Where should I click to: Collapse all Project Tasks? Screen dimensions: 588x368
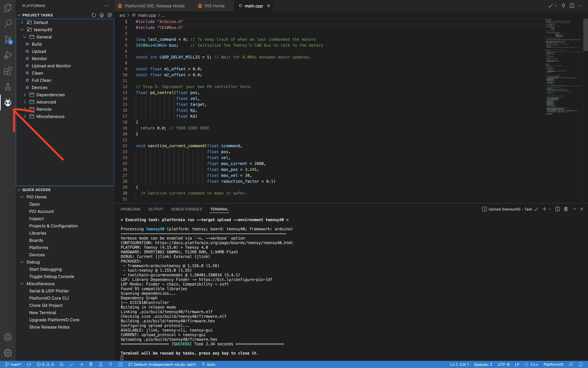[x=110, y=15]
